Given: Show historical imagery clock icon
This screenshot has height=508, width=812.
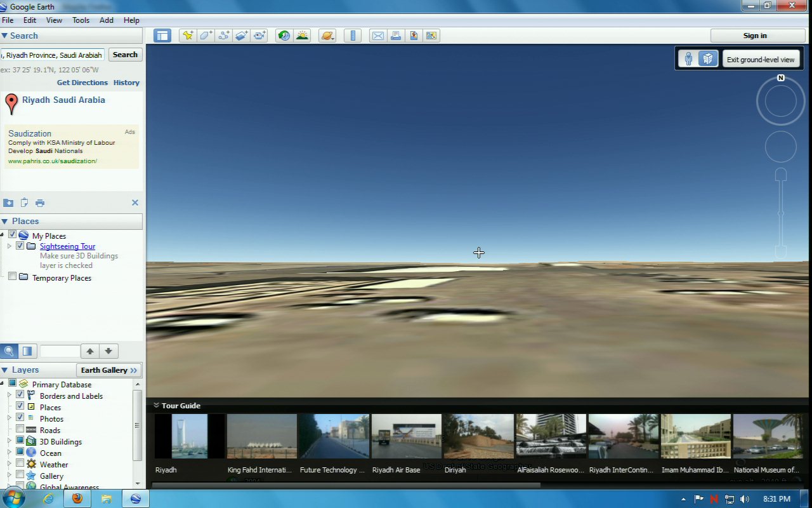Looking at the screenshot, I should point(284,36).
